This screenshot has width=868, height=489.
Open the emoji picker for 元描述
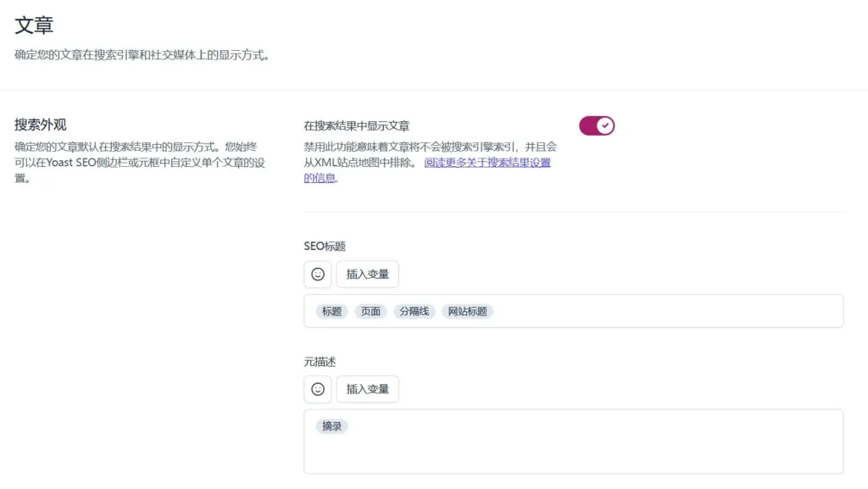click(x=317, y=389)
